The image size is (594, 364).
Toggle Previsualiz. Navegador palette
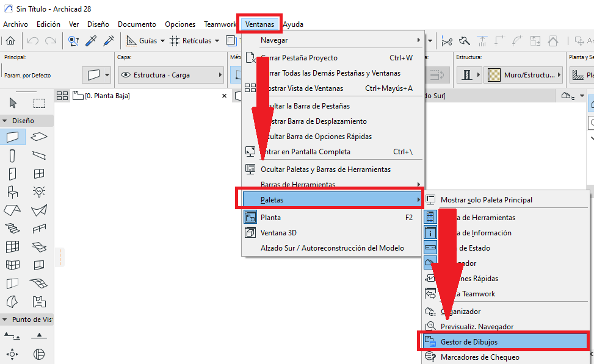[x=477, y=327]
